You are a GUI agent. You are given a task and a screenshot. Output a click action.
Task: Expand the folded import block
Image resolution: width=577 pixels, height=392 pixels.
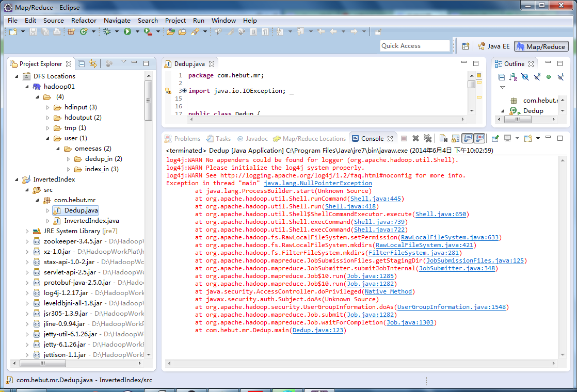click(x=185, y=90)
